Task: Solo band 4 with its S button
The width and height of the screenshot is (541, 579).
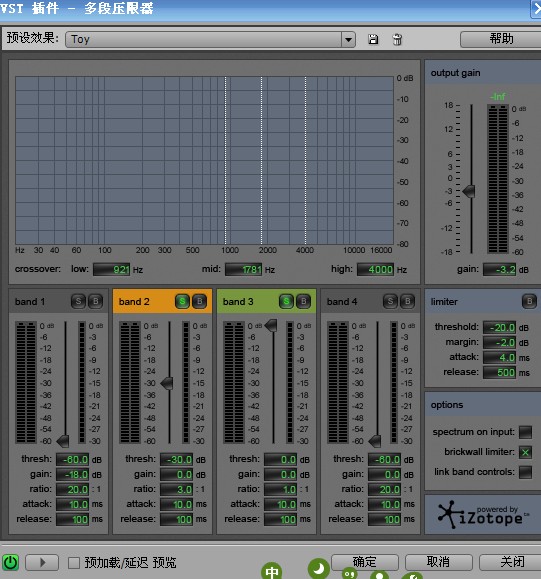Action: click(390, 302)
